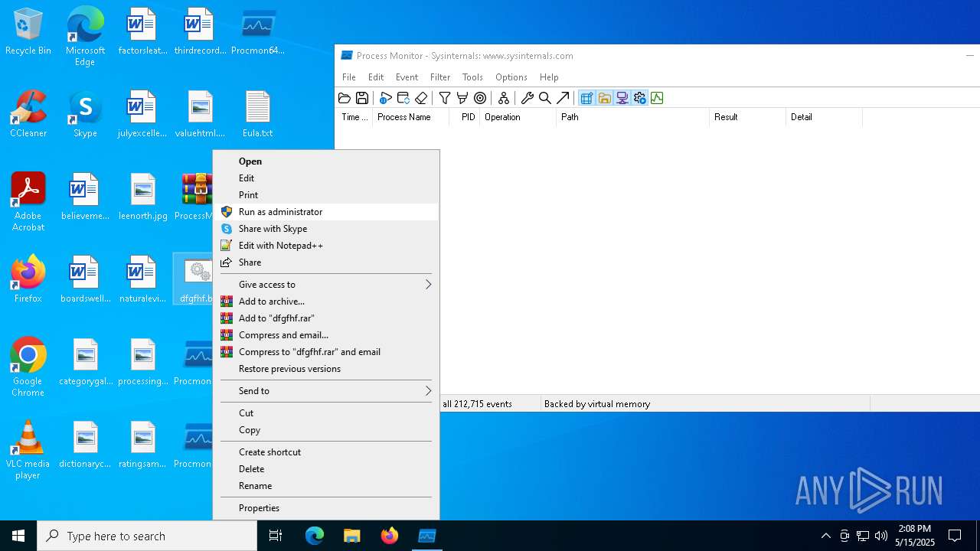Image resolution: width=980 pixels, height=551 pixels.
Task: Click the Task View taskbar icon
Action: 276,536
